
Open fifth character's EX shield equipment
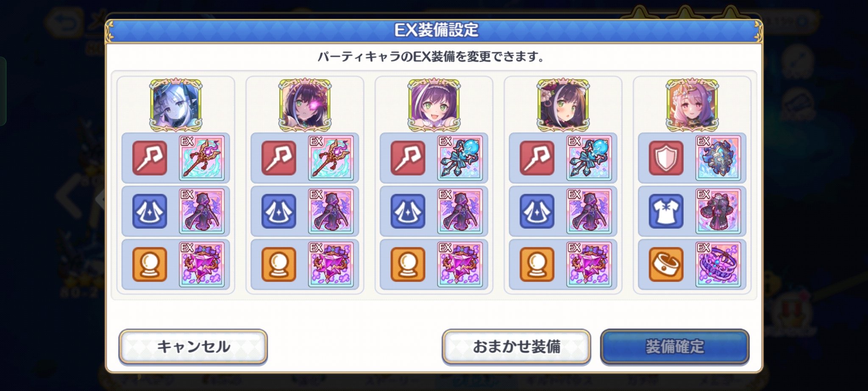click(718, 158)
